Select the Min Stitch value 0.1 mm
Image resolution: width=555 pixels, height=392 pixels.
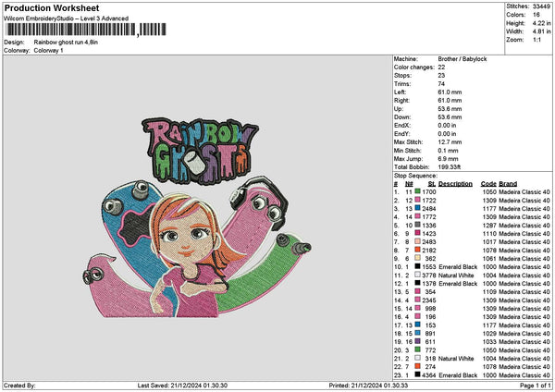[x=448, y=151]
